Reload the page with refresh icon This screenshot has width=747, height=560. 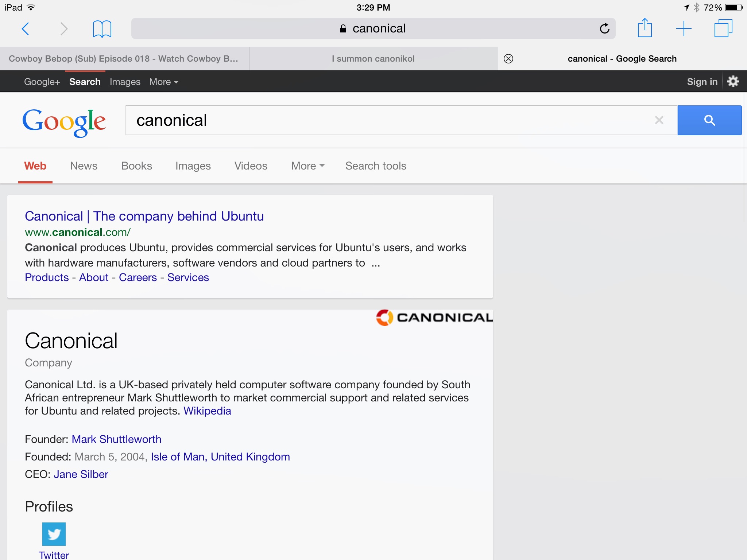[604, 28]
